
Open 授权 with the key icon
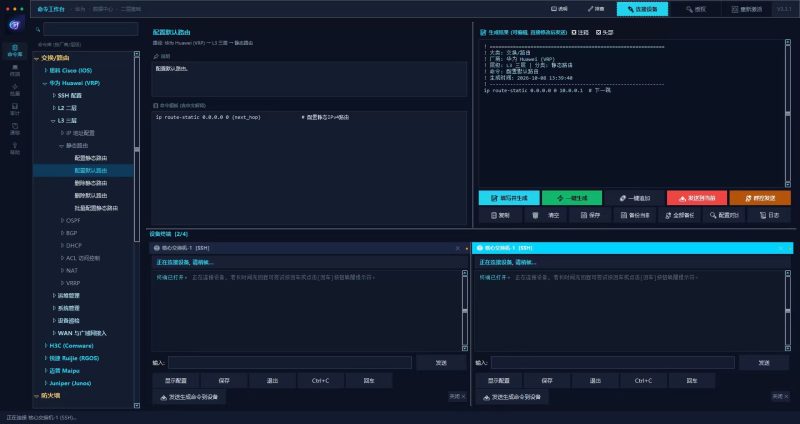(x=695, y=9)
